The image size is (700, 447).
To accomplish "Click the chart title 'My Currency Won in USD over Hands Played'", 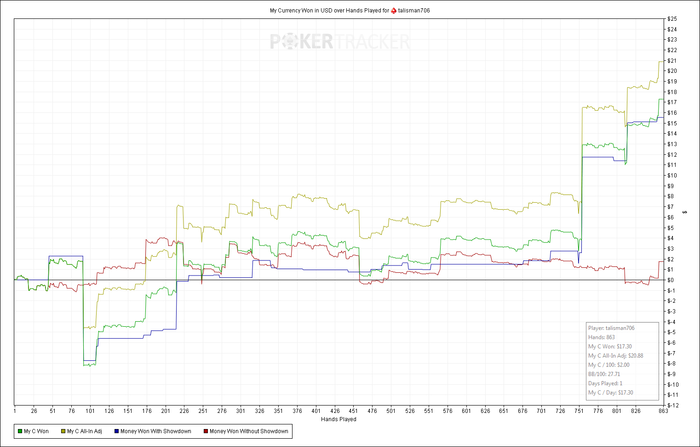I will [329, 10].
